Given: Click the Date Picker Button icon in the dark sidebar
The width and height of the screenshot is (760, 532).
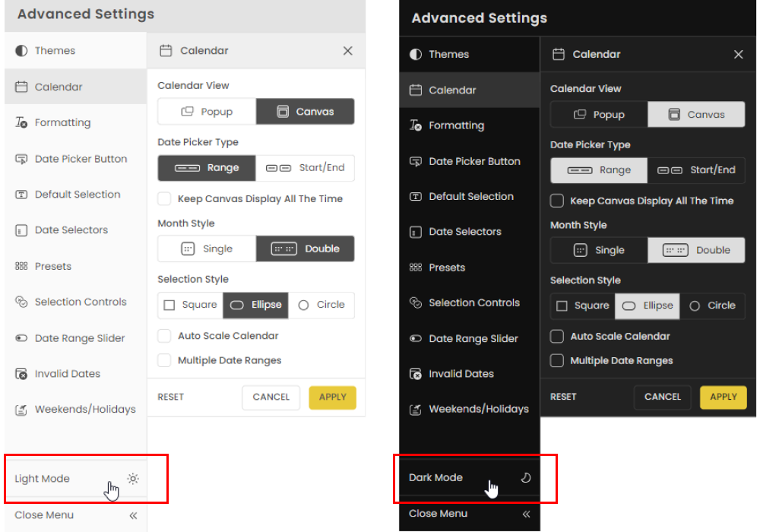Looking at the screenshot, I should pyautogui.click(x=416, y=161).
